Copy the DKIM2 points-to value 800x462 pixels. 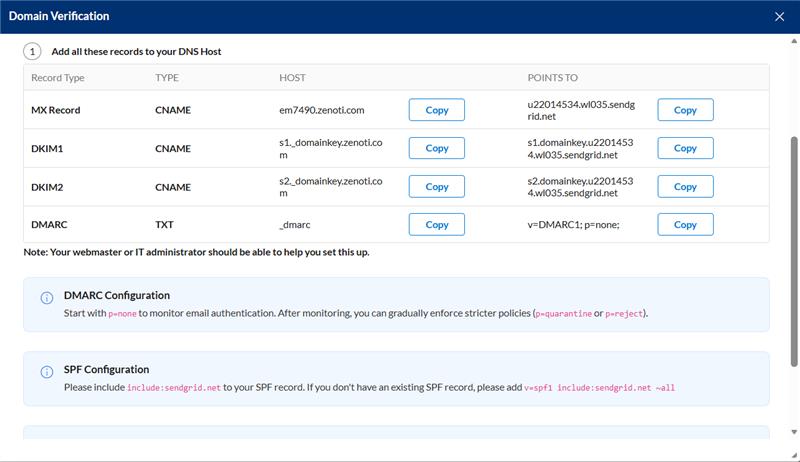click(x=685, y=187)
